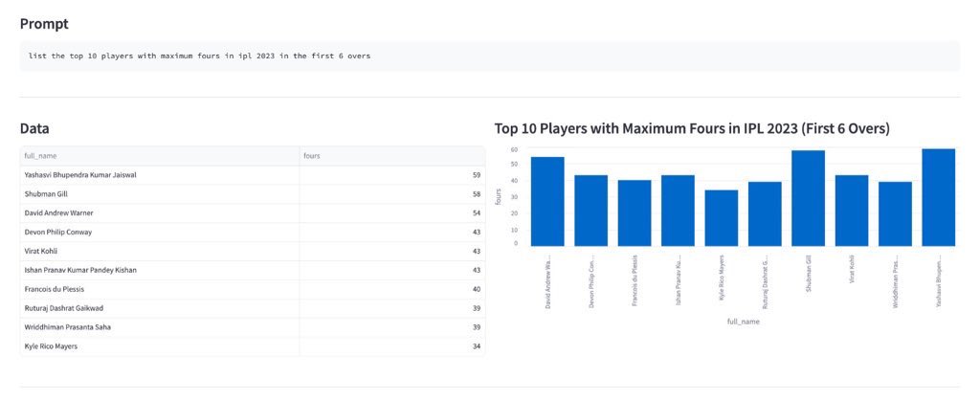Select the Ishan Pranav Kumar Pandey Kishan cell
The width and height of the screenshot is (980, 401).
click(160, 271)
